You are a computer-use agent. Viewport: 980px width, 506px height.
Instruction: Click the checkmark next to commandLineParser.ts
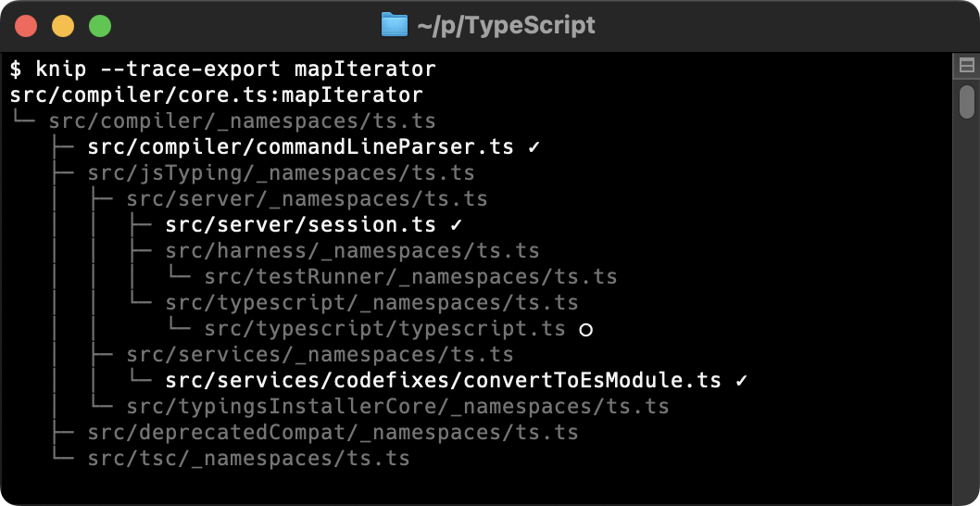click(x=534, y=147)
